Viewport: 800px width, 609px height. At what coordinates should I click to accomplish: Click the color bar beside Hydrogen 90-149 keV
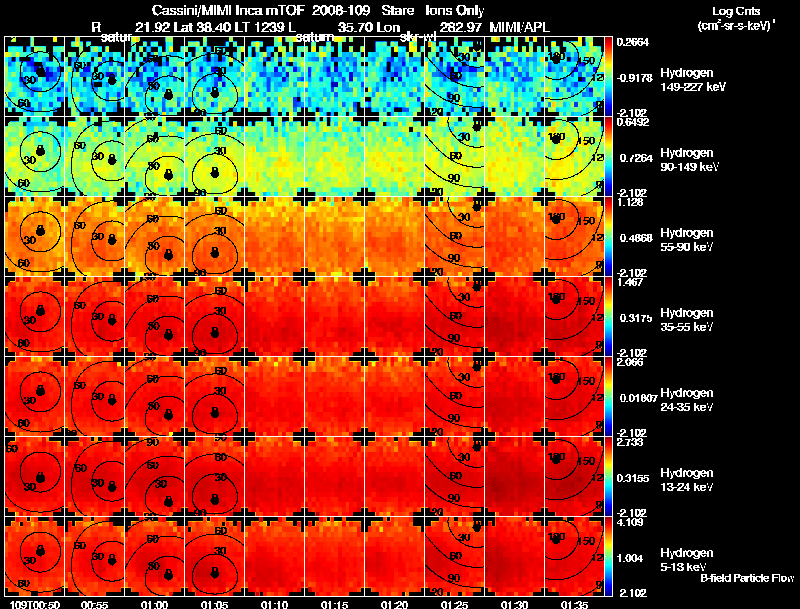tap(608, 157)
